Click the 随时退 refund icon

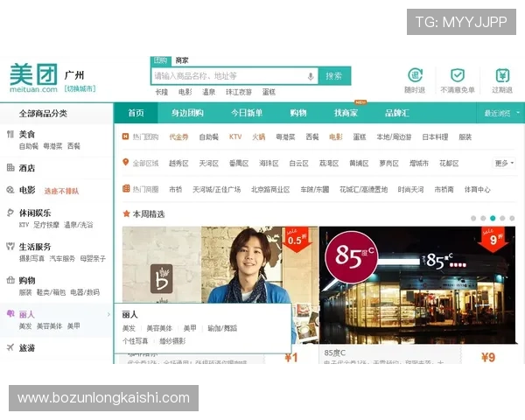click(x=415, y=75)
